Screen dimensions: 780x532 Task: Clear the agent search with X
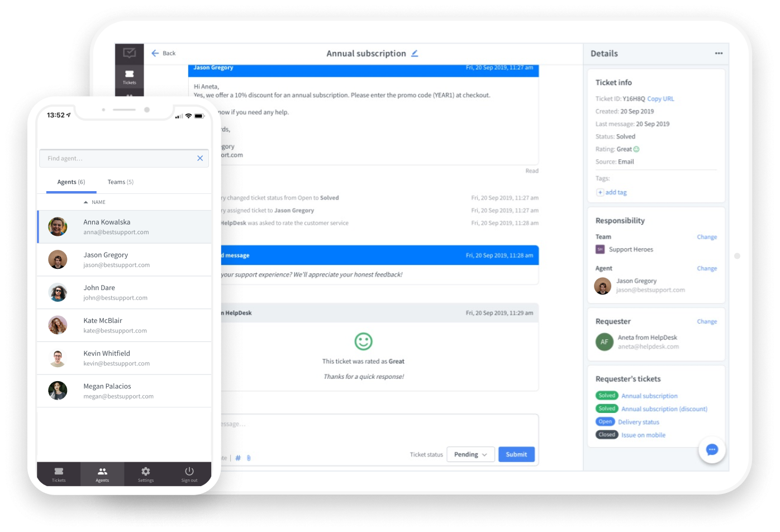point(200,158)
